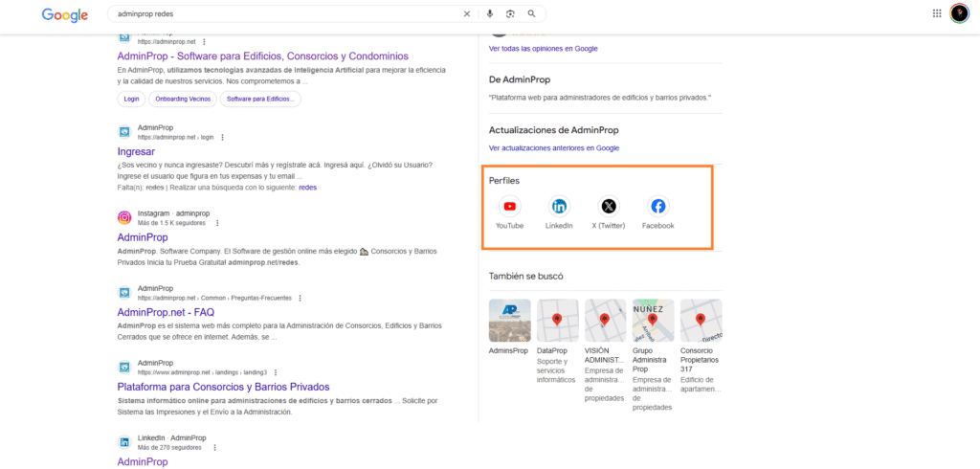Open the AdminsProp thumbnail
Image resolution: width=980 pixels, height=469 pixels.
(x=509, y=321)
